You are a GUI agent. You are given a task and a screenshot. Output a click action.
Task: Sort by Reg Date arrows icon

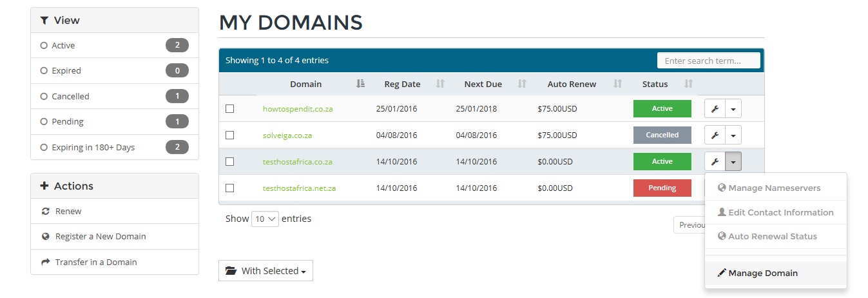pos(441,84)
